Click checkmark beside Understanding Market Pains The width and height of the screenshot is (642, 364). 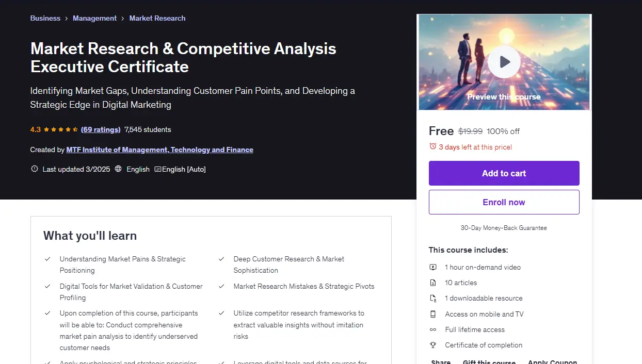click(47, 259)
